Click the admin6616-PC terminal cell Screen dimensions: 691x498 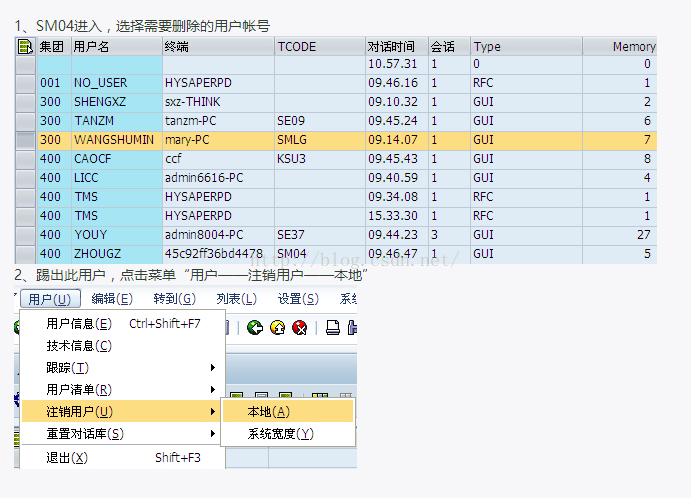(218, 178)
